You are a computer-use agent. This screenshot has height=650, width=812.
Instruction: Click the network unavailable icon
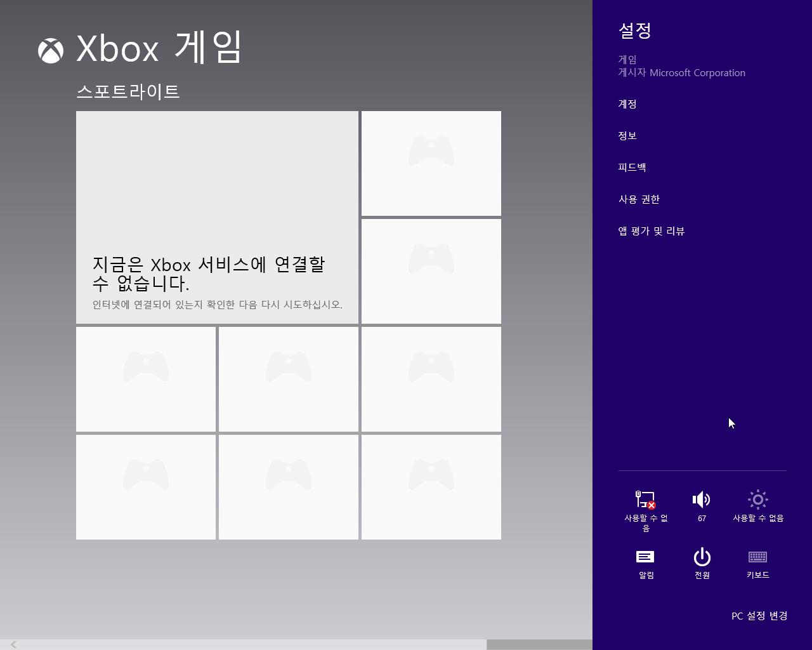646,500
